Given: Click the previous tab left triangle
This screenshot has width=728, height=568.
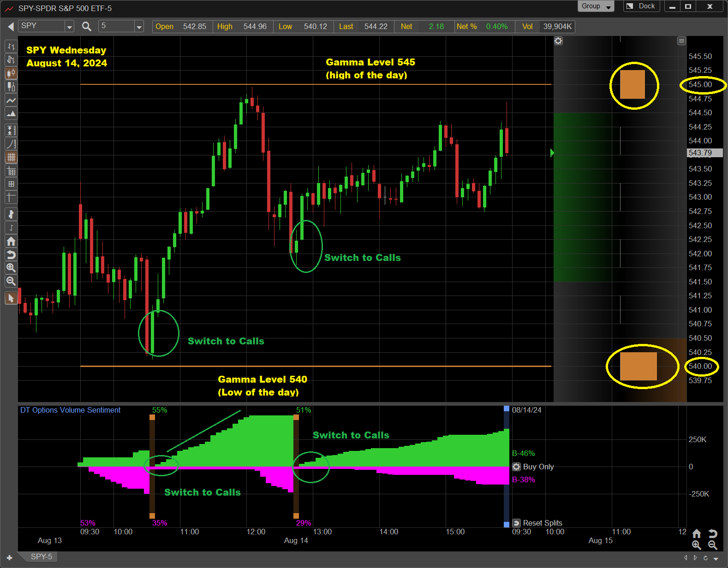Looking at the screenshot, I should point(686,558).
